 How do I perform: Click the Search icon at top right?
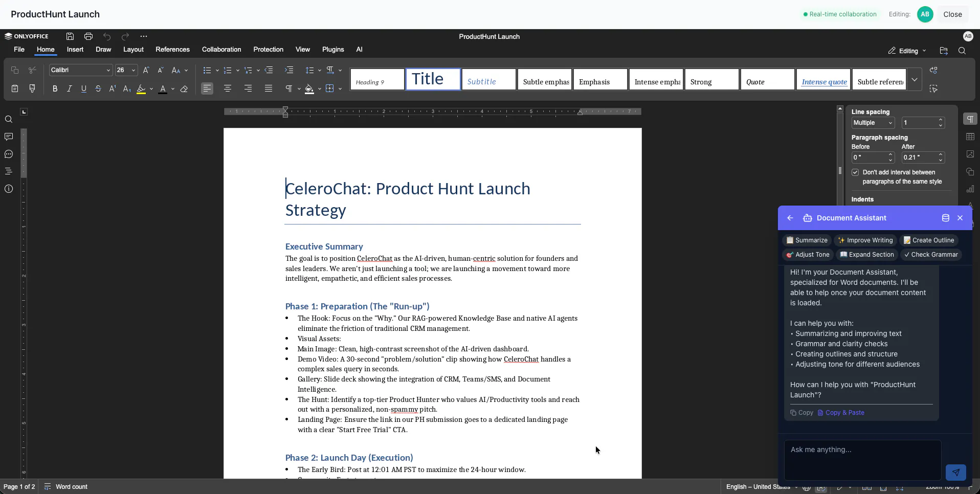tap(962, 51)
